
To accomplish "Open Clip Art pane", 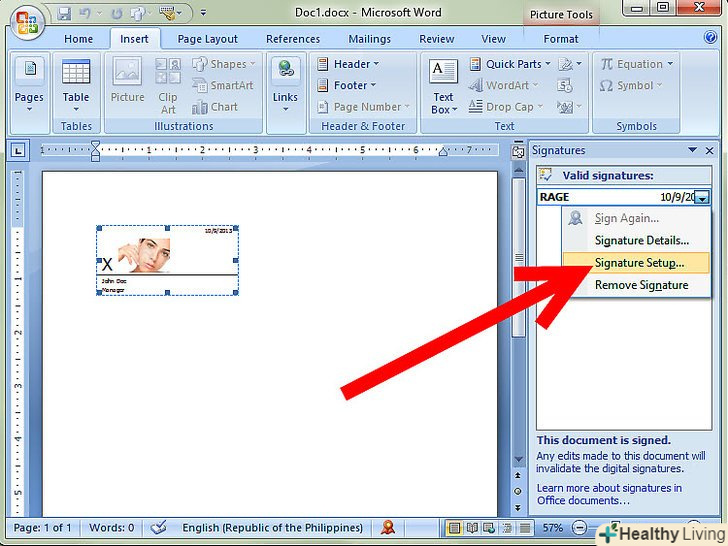I will pyautogui.click(x=168, y=86).
